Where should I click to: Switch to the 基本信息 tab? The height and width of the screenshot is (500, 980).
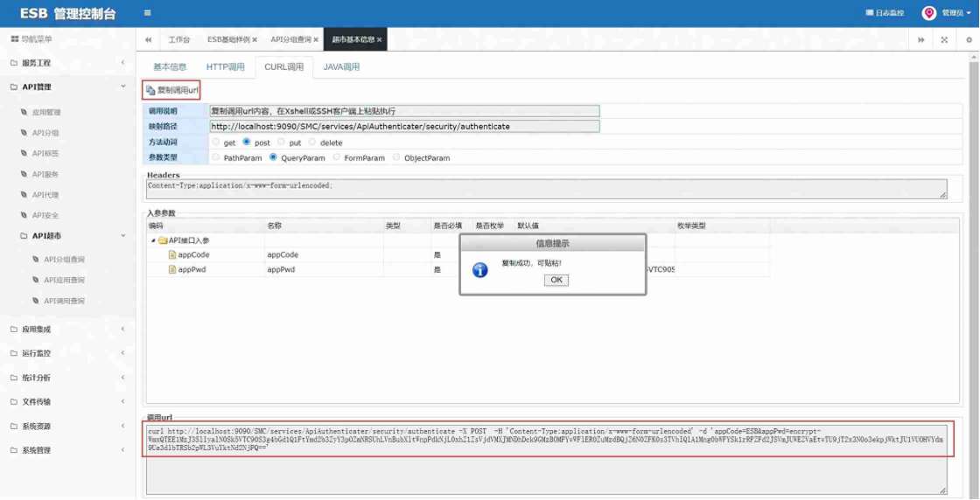(x=170, y=66)
